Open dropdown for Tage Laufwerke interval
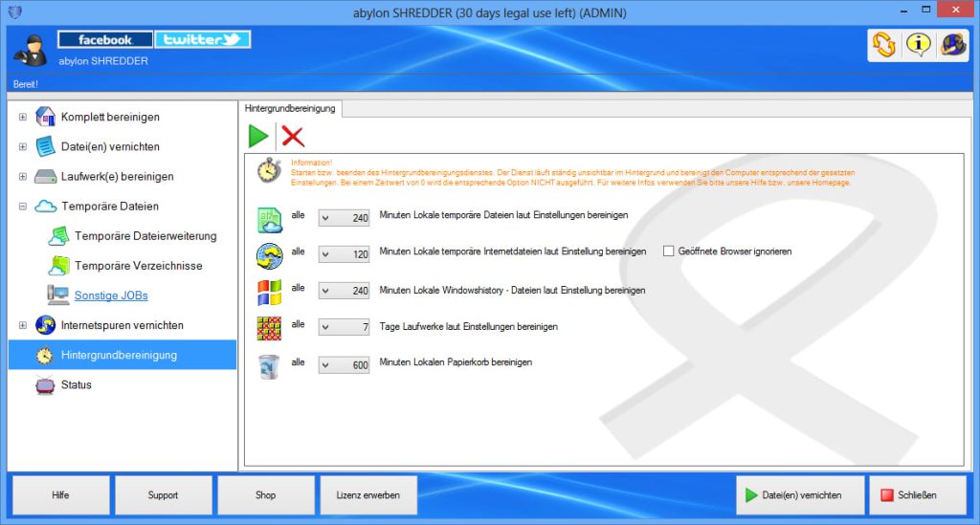980x525 pixels. pos(325,326)
